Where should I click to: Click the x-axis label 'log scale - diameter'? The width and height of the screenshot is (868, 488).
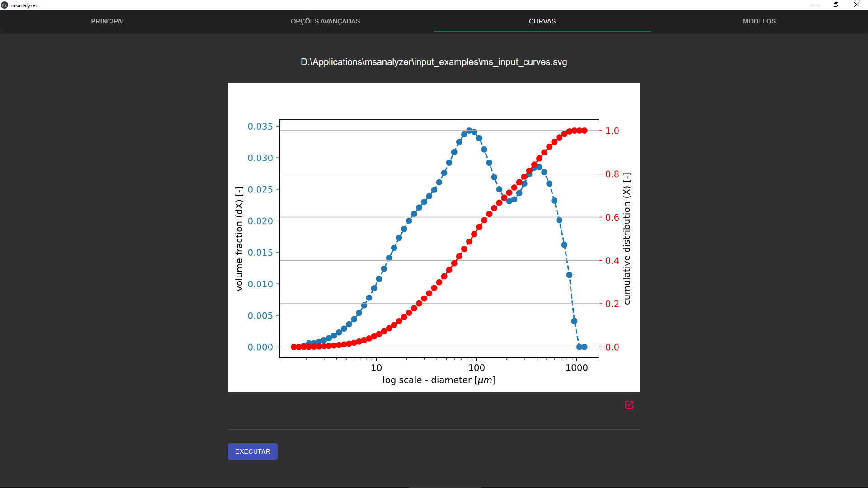coord(439,380)
